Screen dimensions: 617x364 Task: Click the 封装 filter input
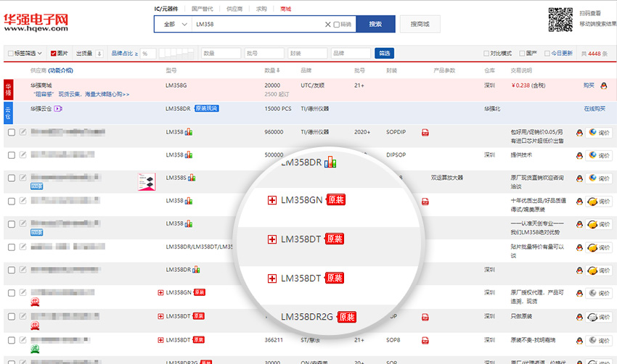pos(308,53)
